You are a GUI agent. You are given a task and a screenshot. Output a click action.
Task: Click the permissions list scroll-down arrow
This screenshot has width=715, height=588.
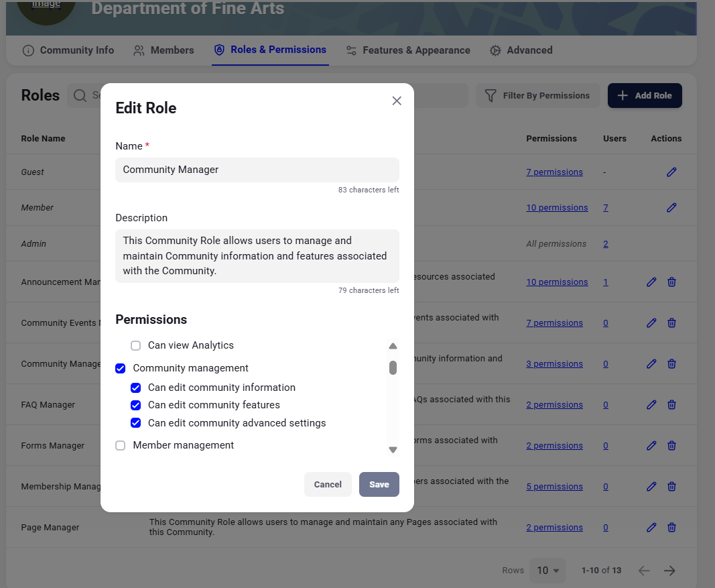tap(393, 450)
